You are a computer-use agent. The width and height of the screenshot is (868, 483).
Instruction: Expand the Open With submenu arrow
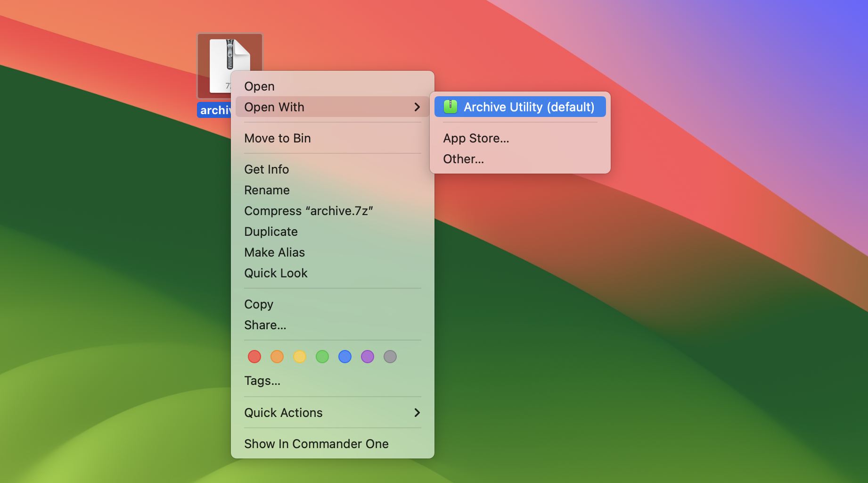[x=417, y=107]
